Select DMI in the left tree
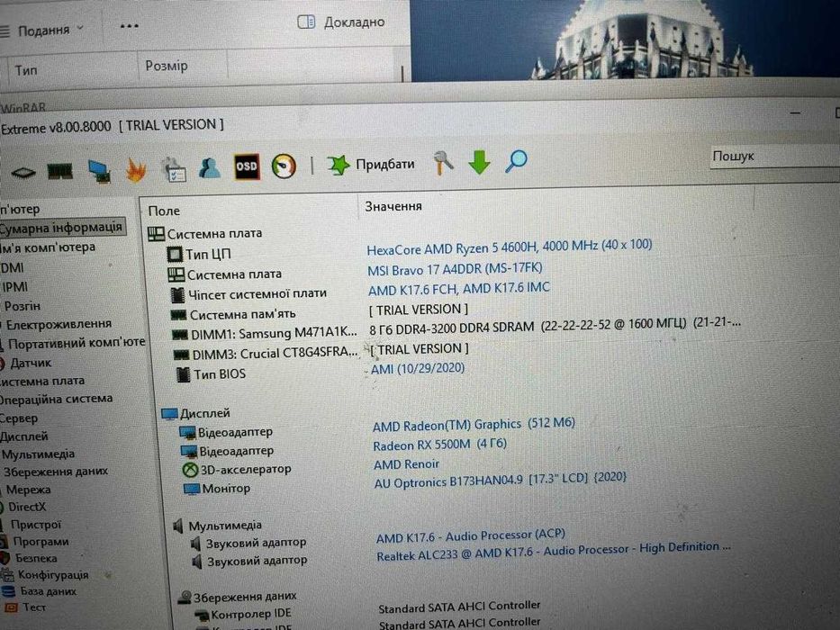 coord(13,267)
